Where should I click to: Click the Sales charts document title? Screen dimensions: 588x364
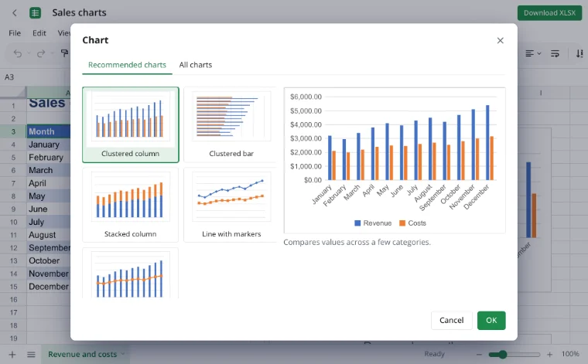(x=79, y=12)
